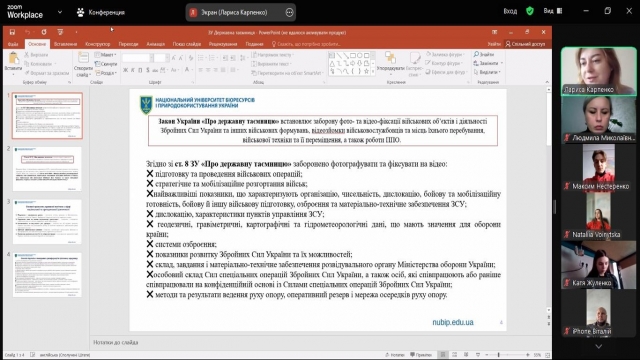Click Спільний доступ share button

click(x=525, y=44)
